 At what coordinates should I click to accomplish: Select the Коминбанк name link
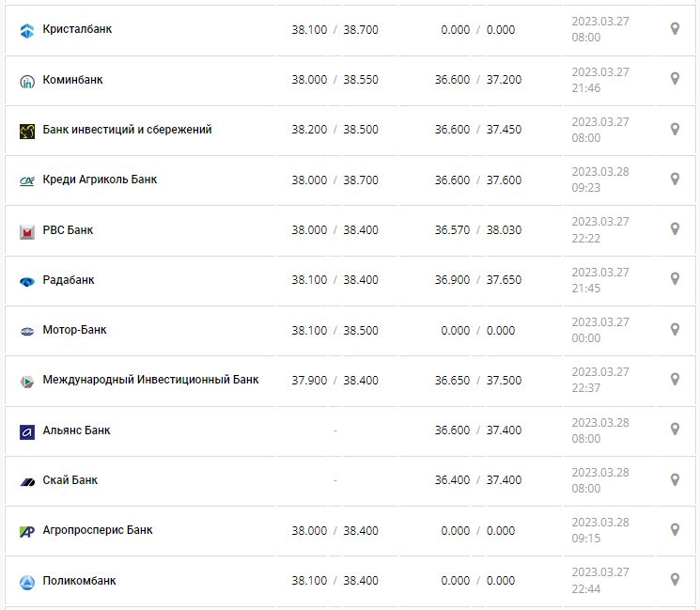[x=73, y=80]
